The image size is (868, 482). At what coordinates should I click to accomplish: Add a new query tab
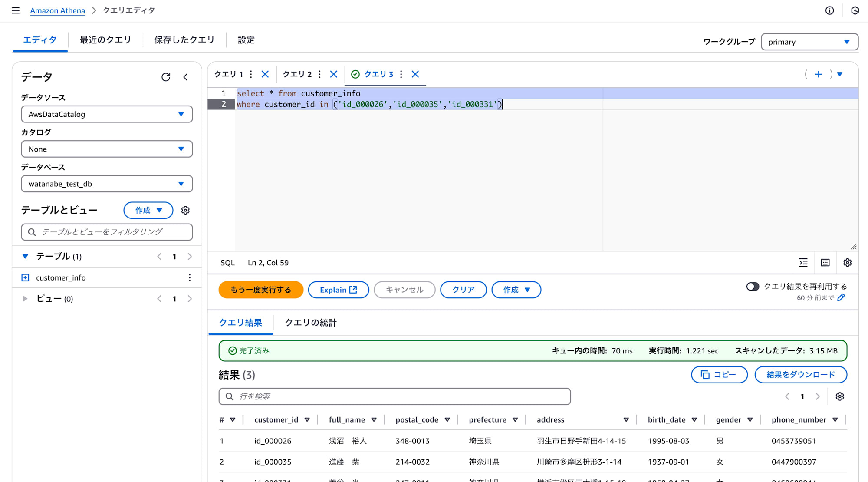pos(819,74)
